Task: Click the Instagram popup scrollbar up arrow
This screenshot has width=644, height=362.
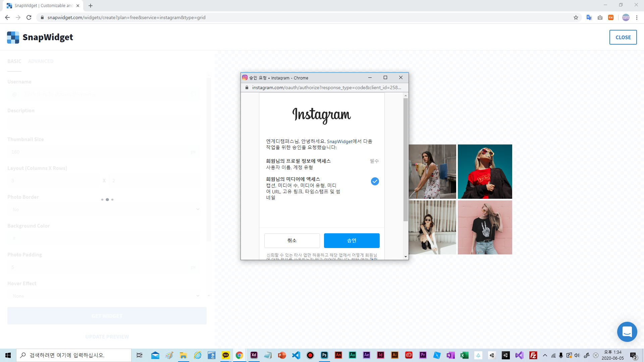Action: tap(406, 96)
